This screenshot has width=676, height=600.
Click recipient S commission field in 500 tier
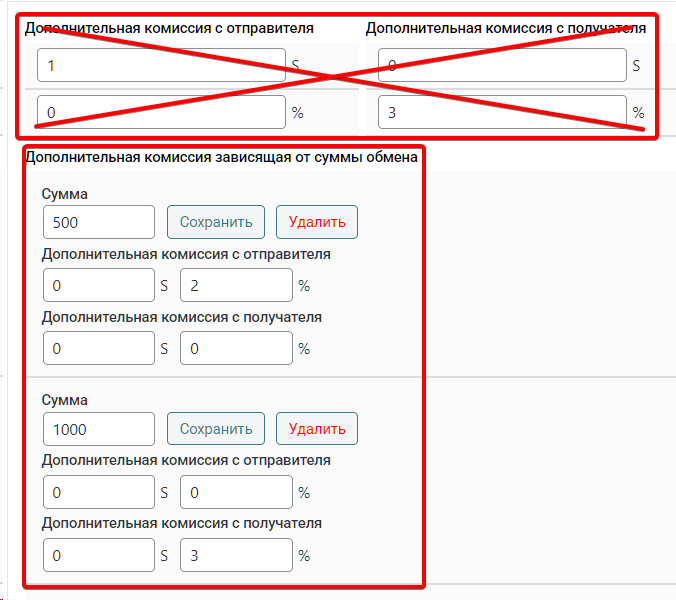point(99,349)
